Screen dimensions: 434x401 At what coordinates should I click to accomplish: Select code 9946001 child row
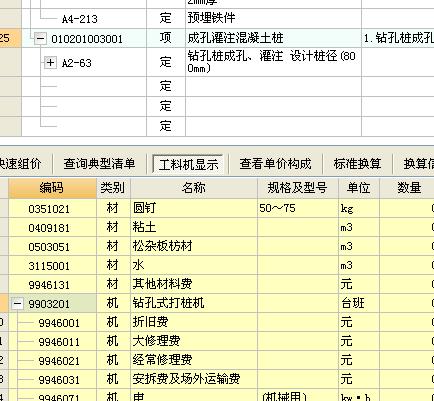[59, 323]
